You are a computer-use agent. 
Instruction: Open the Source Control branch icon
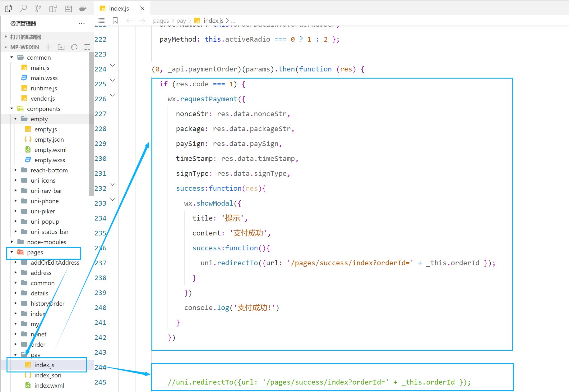(x=38, y=8)
